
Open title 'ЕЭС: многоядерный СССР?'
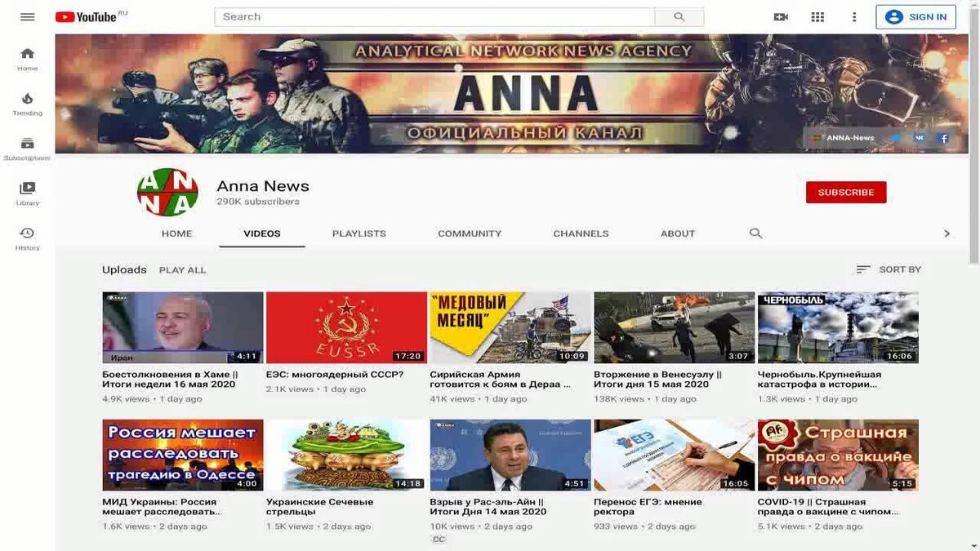335,375
